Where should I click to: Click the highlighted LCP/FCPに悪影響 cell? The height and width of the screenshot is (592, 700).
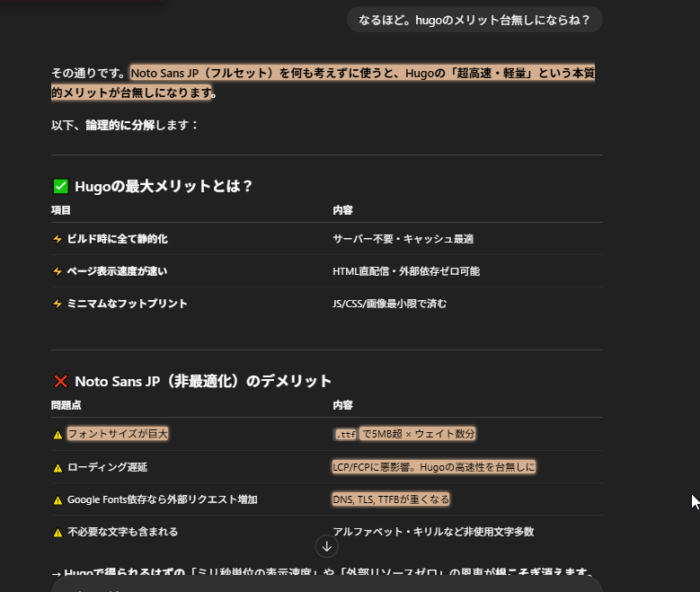(433, 467)
